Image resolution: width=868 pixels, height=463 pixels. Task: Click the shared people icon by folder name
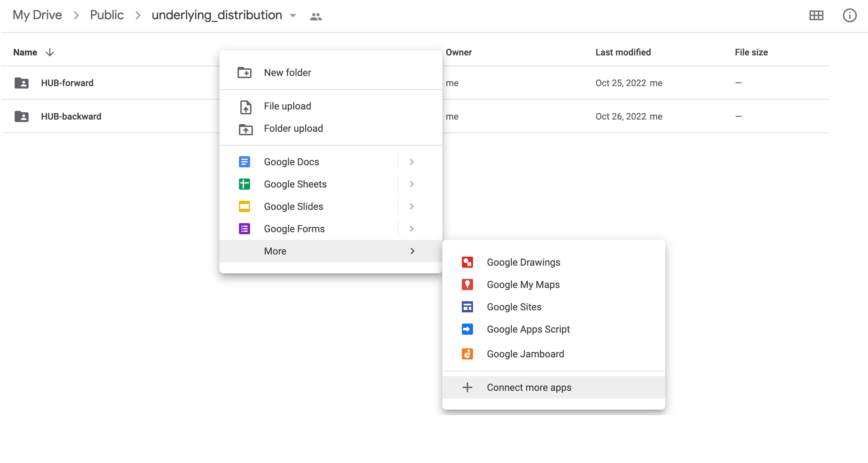316,16
